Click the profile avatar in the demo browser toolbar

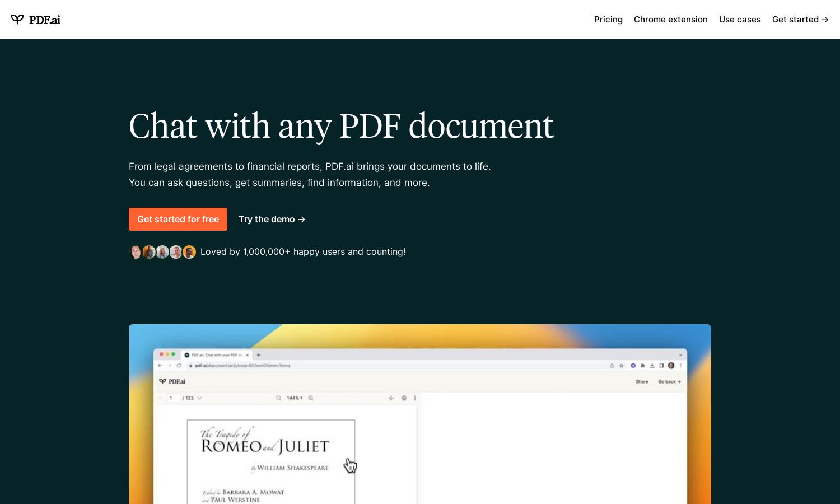671,366
